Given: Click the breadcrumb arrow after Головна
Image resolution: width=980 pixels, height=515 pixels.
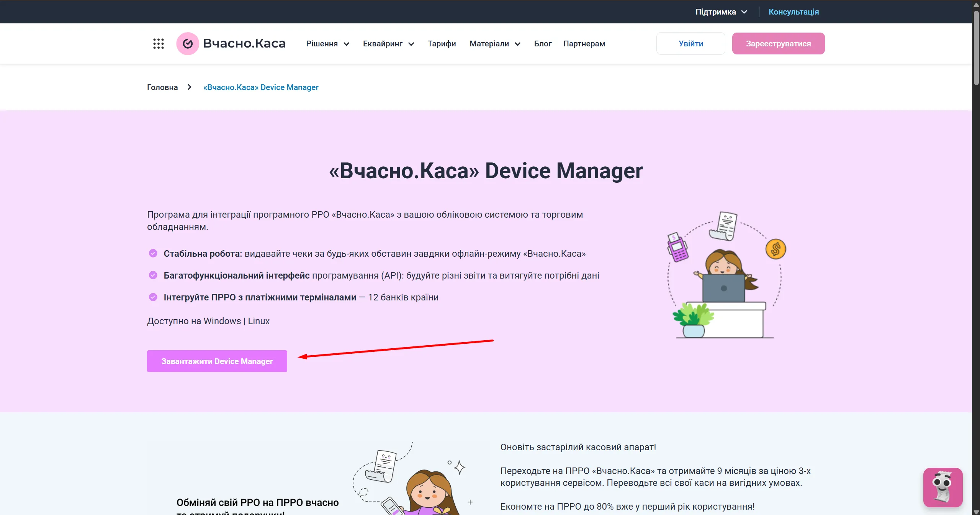Looking at the screenshot, I should point(190,87).
